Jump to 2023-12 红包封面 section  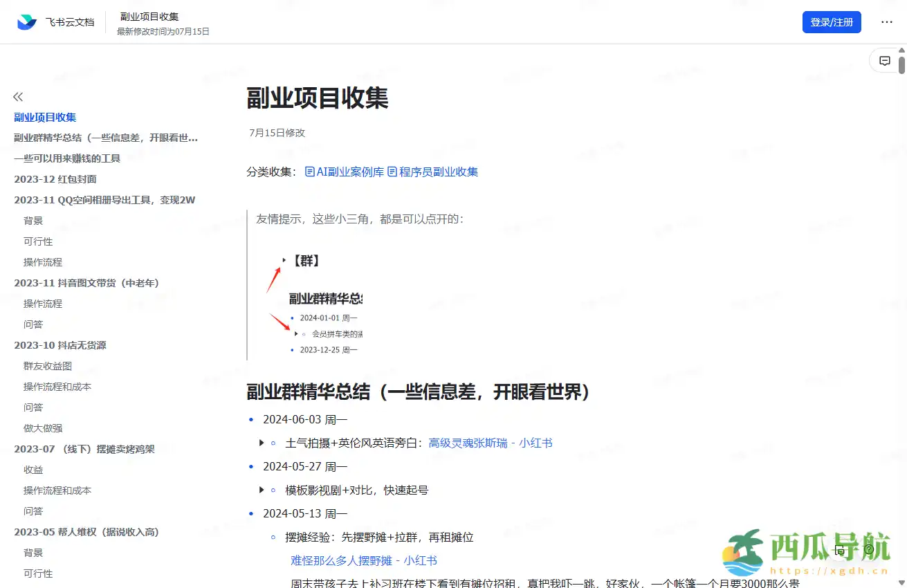pos(55,178)
